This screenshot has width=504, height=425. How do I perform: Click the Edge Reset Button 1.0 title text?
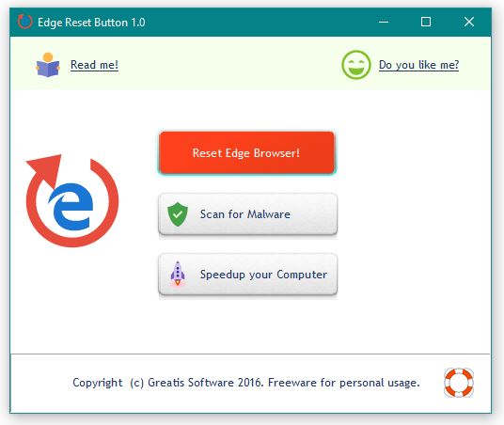91,23
